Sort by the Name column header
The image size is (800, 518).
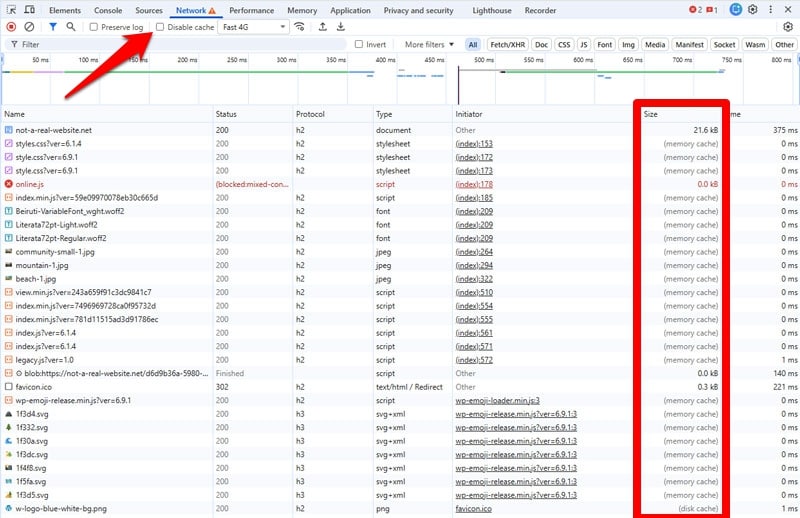107,114
